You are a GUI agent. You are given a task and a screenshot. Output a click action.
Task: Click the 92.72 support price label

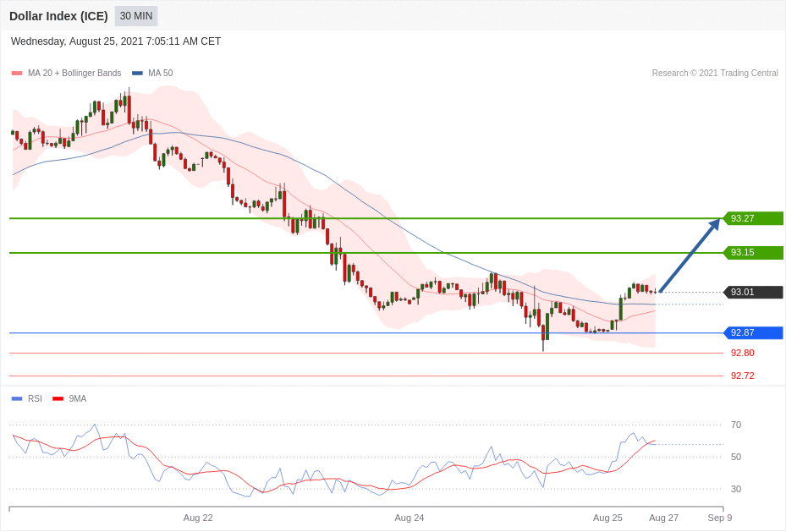(742, 376)
